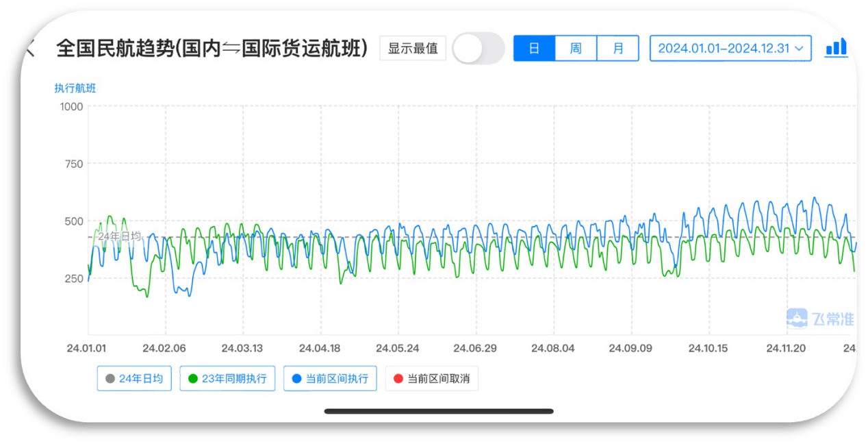Open the bar chart view icon

click(836, 48)
